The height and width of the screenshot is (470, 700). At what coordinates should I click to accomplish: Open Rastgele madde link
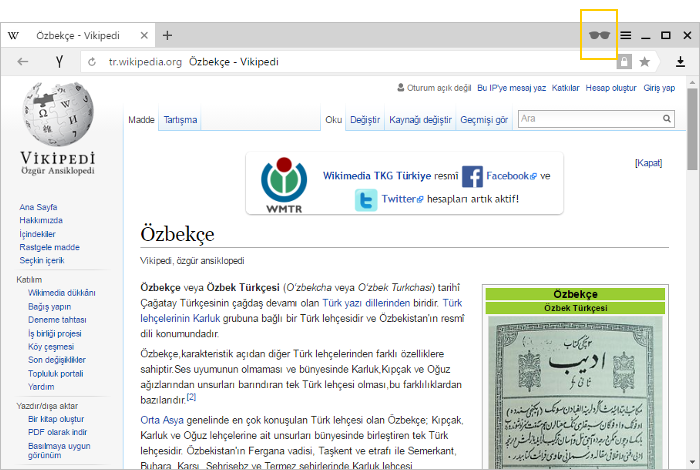49,247
